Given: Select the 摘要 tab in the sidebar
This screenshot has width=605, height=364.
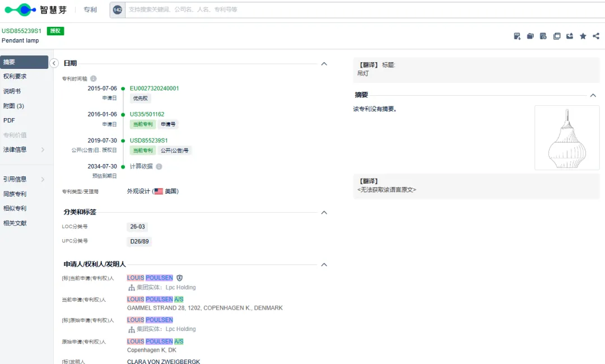Looking at the screenshot, I should 24,62.
